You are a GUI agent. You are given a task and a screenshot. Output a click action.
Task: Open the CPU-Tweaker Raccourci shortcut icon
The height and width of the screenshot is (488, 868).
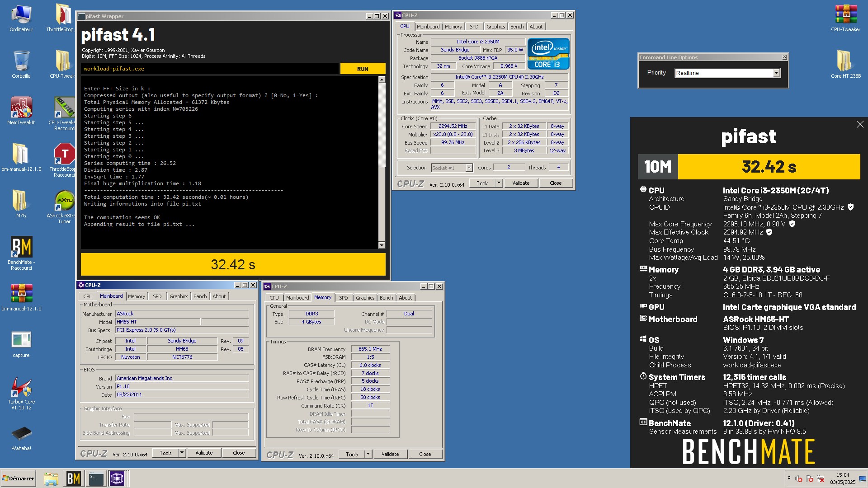click(x=64, y=113)
